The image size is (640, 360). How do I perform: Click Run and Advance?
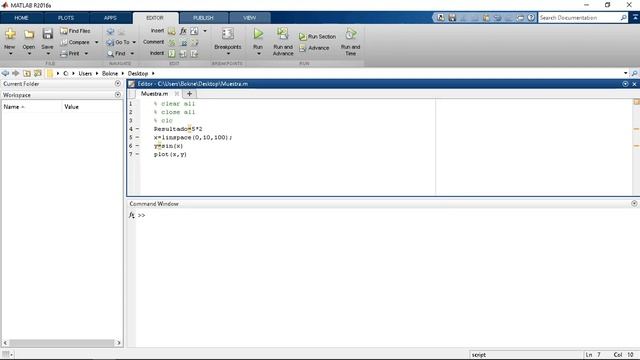(283, 42)
